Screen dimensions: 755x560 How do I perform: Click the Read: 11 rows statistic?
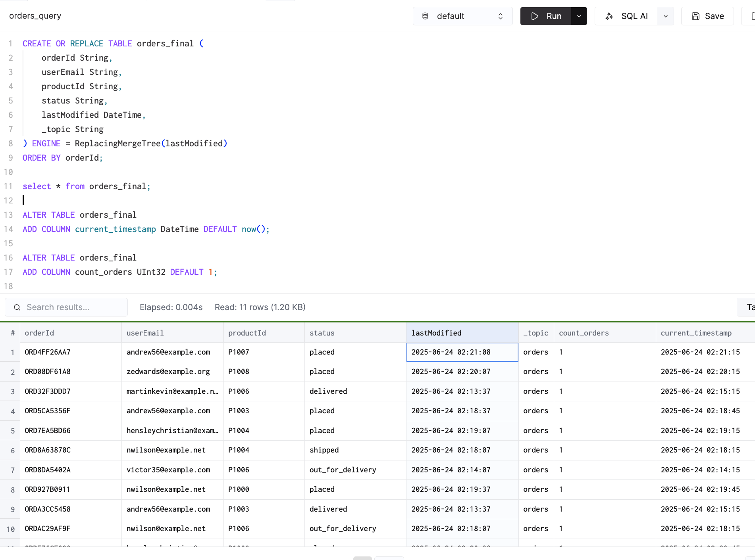point(260,307)
